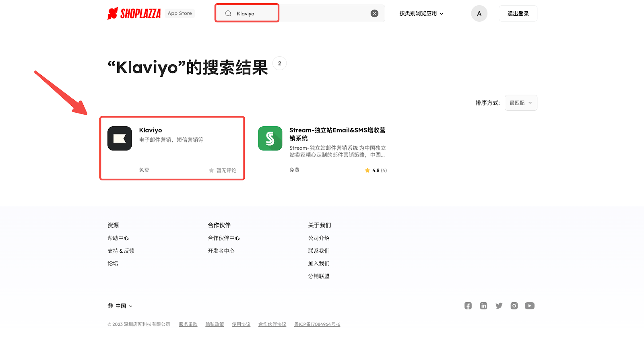Viewport: 644px width, 338px height.
Task: Open the Stream app green icon
Action: (x=270, y=138)
